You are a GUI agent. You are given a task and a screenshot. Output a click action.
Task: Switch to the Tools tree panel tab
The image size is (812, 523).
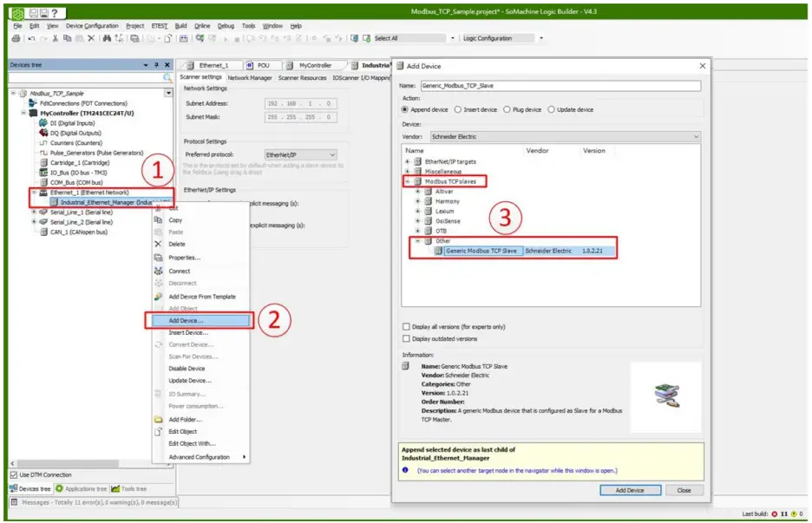point(129,489)
